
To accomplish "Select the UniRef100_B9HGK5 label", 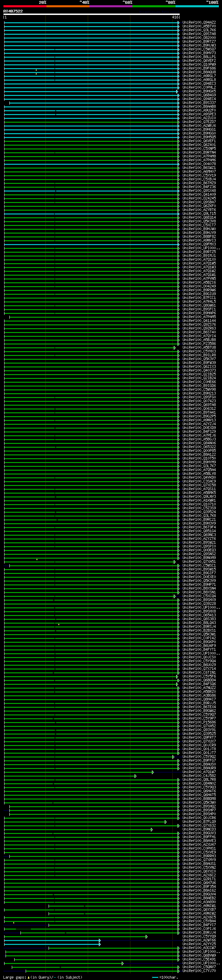I will pyautogui.click(x=199, y=91).
